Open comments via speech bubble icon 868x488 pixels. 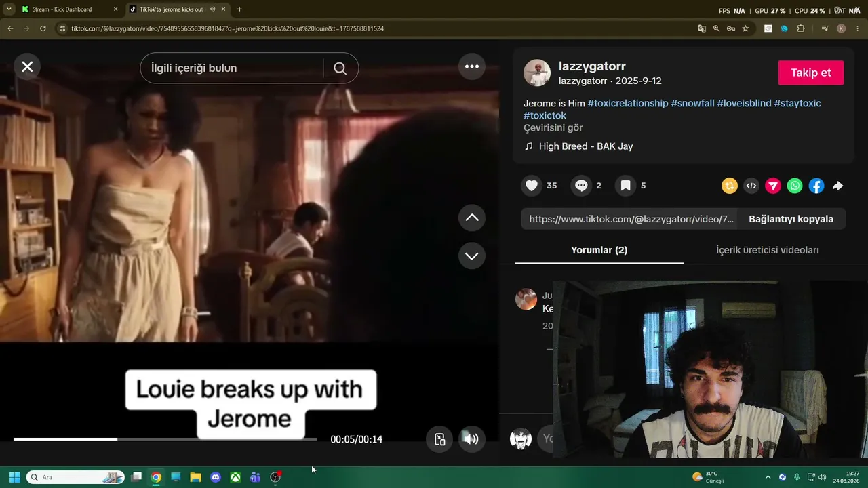pos(581,186)
